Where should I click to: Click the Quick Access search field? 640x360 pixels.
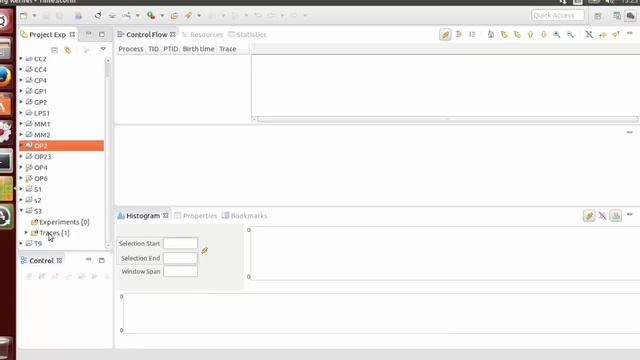(558, 16)
